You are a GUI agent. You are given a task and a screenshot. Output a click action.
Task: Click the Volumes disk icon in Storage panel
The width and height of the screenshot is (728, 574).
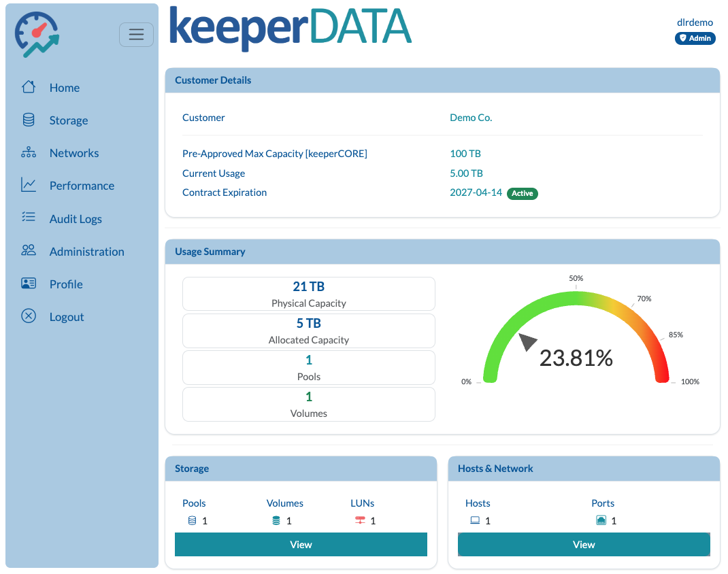pyautogui.click(x=276, y=521)
